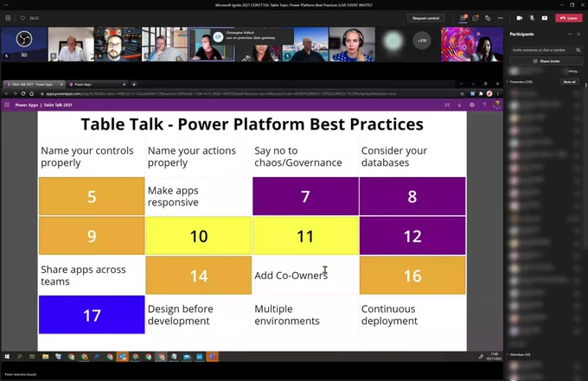Click the 'Make apps responsive' tile

coord(199,196)
